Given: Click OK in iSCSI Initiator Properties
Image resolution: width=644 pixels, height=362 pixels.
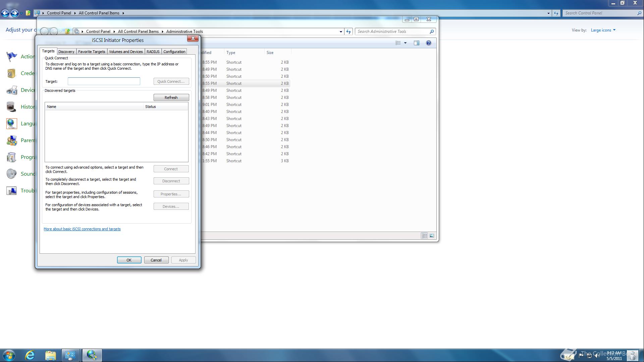Looking at the screenshot, I should [x=129, y=260].
